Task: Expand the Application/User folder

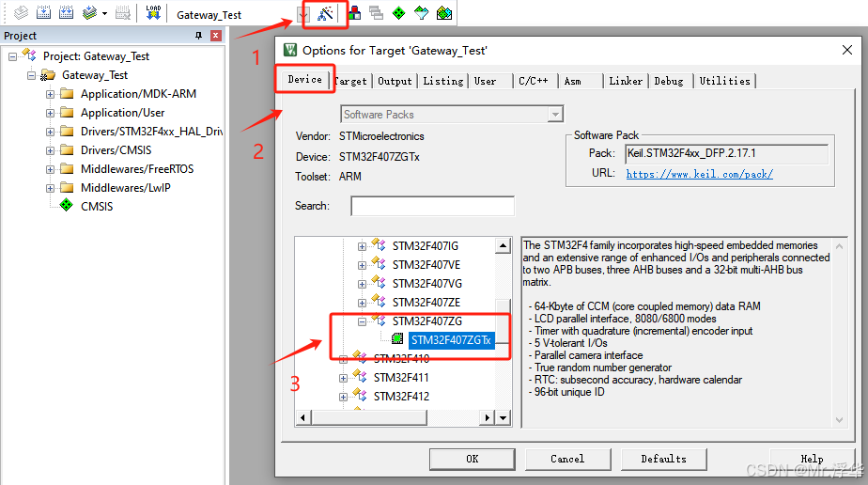Action: 50,113
